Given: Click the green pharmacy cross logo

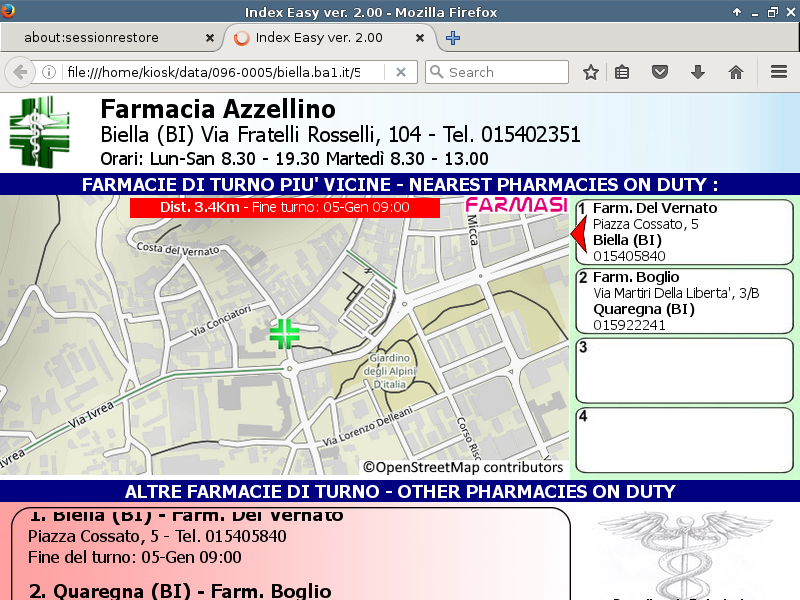Looking at the screenshot, I should pyautogui.click(x=40, y=131).
